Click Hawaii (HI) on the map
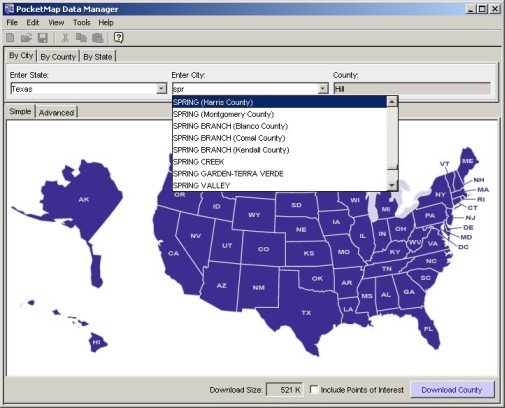505x408 pixels. coord(96,342)
